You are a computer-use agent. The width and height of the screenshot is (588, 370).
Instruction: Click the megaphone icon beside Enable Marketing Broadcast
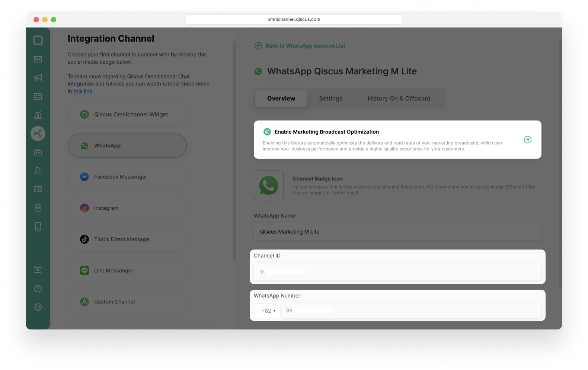coord(267,132)
